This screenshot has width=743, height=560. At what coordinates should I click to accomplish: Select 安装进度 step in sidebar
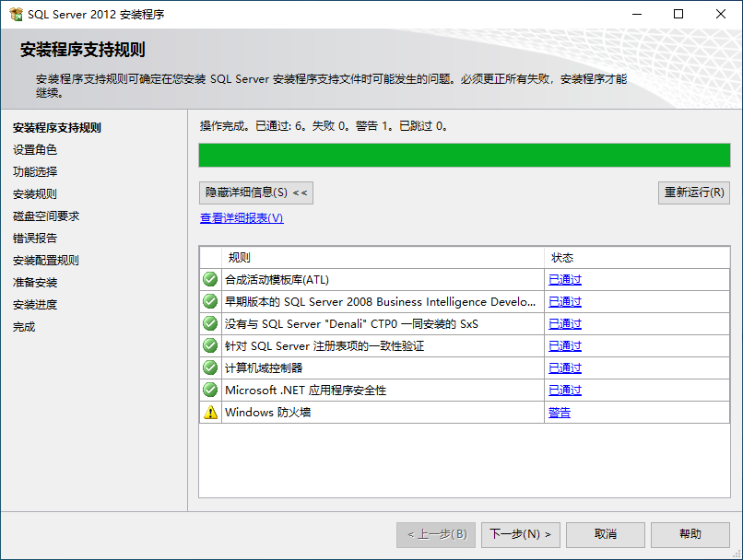(x=35, y=304)
